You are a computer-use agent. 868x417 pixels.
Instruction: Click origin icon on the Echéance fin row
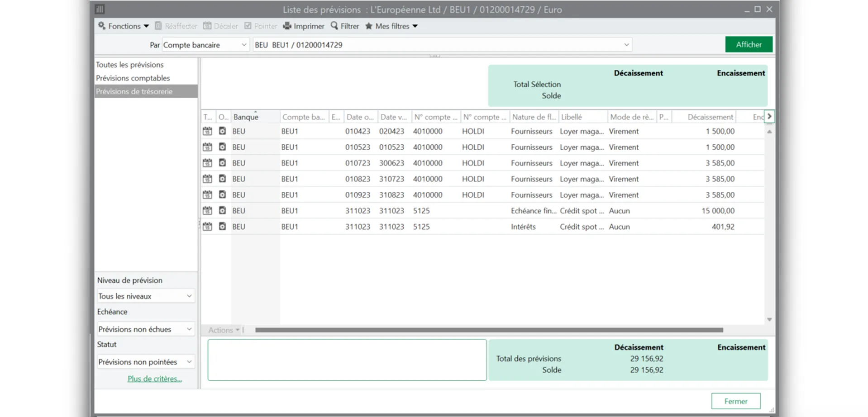(222, 210)
